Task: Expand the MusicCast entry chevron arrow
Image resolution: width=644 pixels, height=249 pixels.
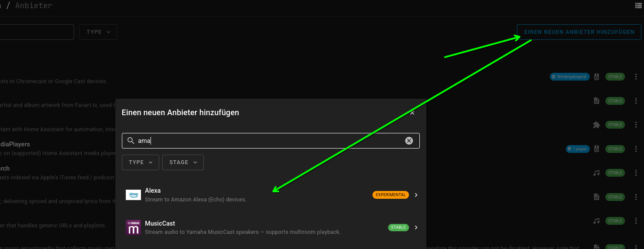Action: 416,227
